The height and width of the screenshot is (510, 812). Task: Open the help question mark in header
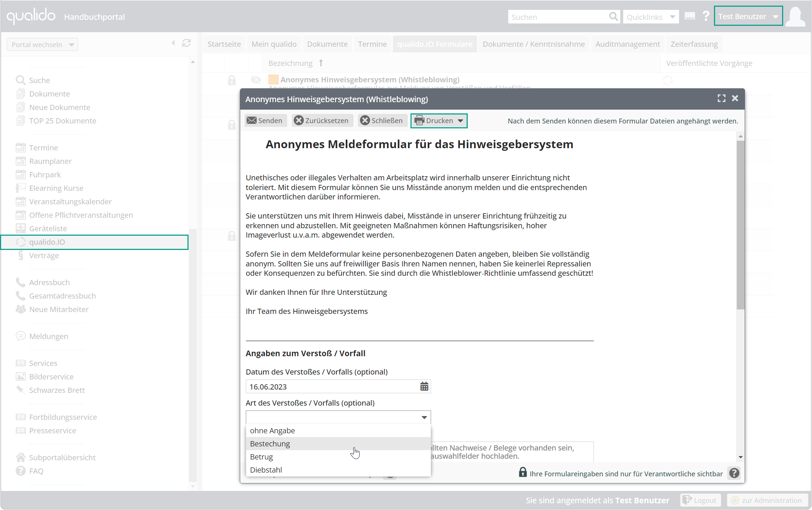[706, 16]
